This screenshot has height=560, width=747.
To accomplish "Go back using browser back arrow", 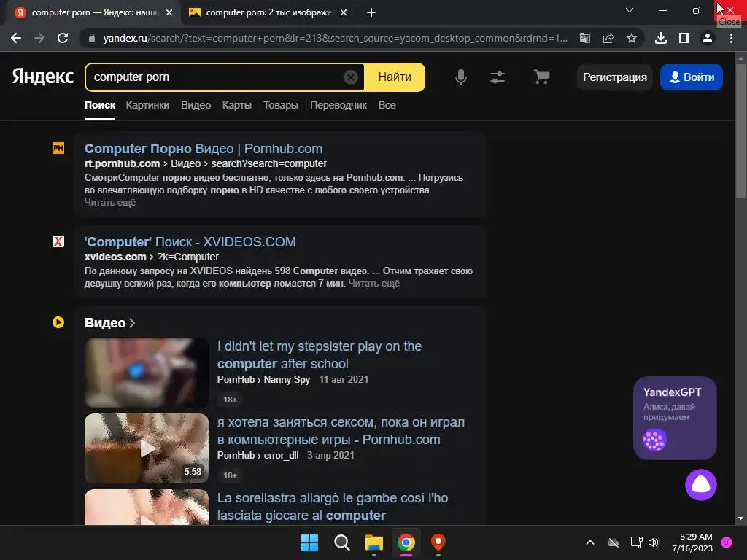I will (x=16, y=38).
